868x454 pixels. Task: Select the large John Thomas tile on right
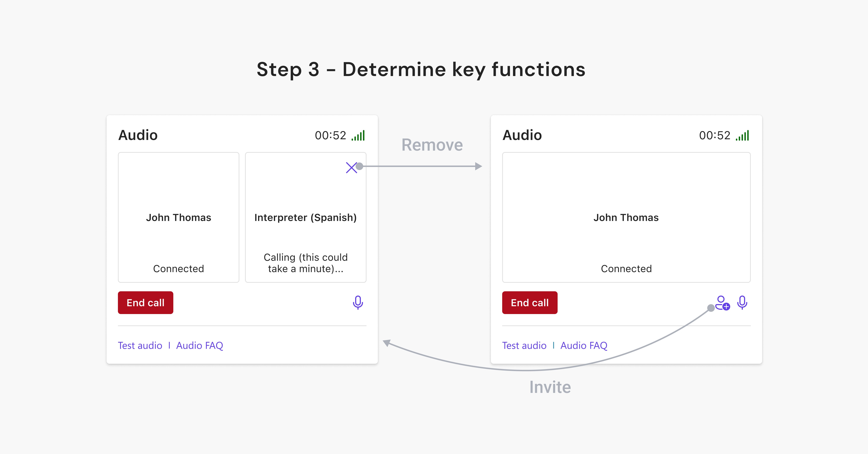click(626, 217)
